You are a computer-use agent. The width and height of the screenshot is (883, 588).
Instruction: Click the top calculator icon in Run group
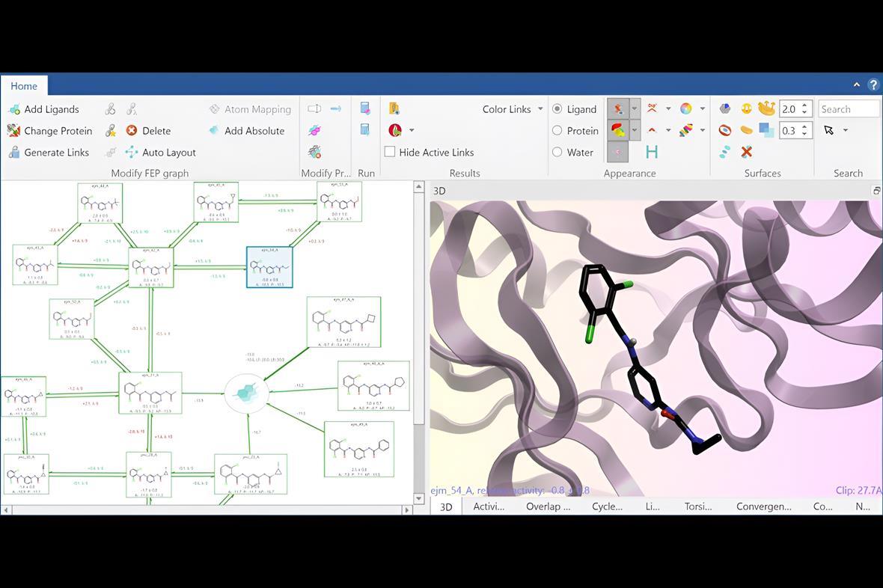coord(365,108)
